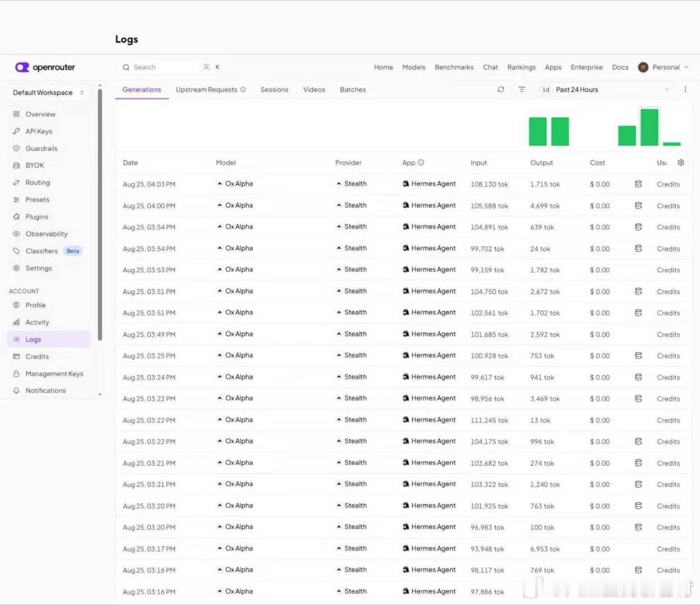The width and height of the screenshot is (700, 605).
Task: Select Logs in the sidebar
Action: (49, 339)
